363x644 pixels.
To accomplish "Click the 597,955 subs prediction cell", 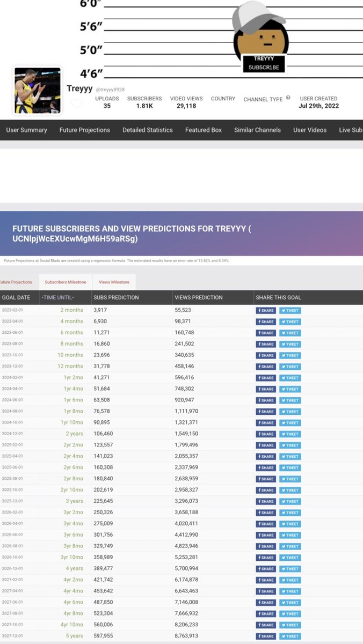I will click(x=104, y=636).
